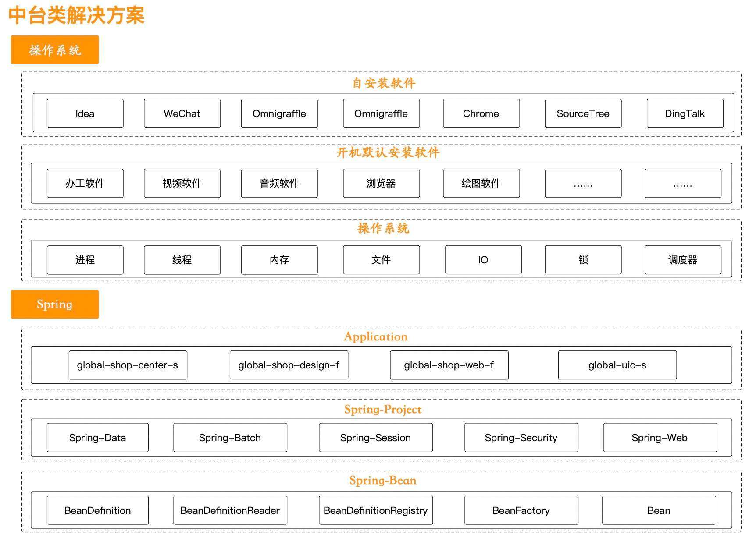Select the 音频软件 box
756x538 pixels.
coord(279,183)
